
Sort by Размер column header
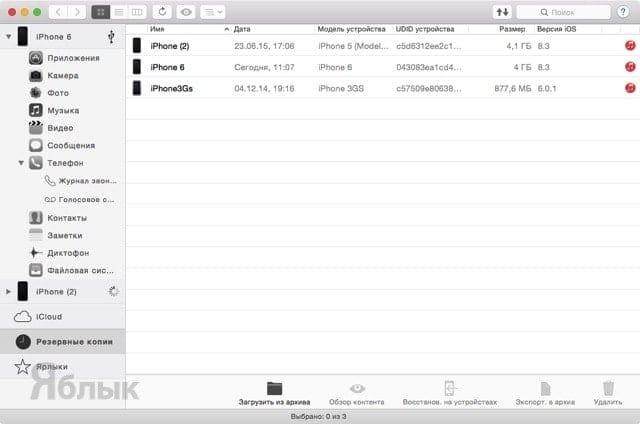click(x=512, y=29)
